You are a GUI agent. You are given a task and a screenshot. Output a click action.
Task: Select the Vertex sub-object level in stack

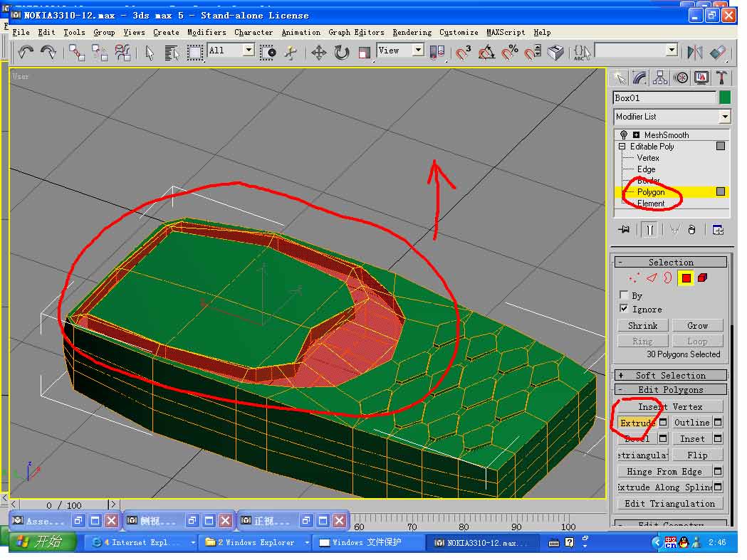(x=648, y=158)
